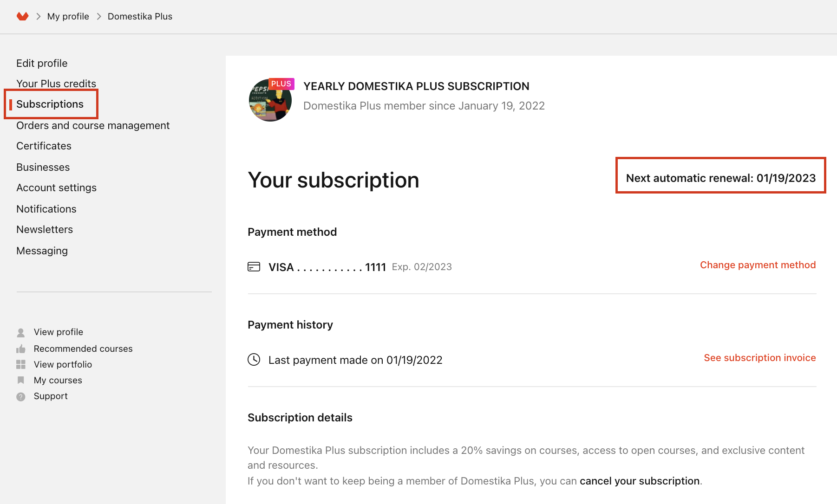Image resolution: width=837 pixels, height=504 pixels.
Task: Click the Payment history heading
Action: pos(290,325)
